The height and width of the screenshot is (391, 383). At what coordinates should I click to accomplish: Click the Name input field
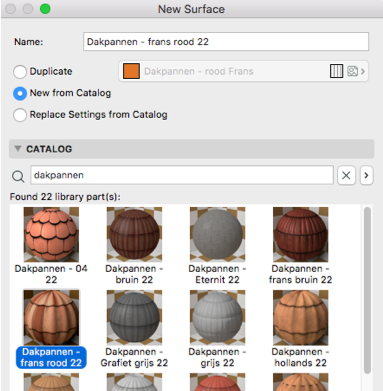pyautogui.click(x=226, y=42)
